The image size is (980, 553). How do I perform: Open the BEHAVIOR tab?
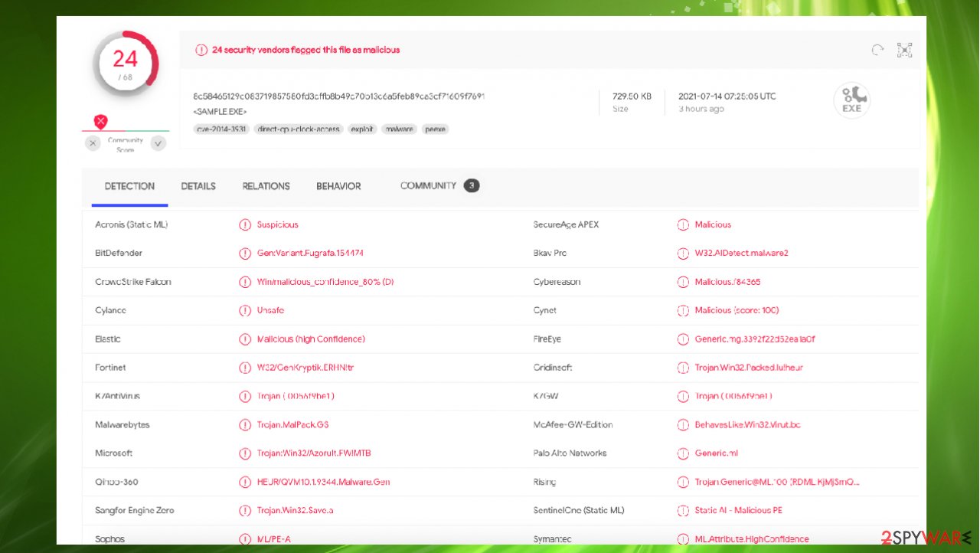point(338,186)
